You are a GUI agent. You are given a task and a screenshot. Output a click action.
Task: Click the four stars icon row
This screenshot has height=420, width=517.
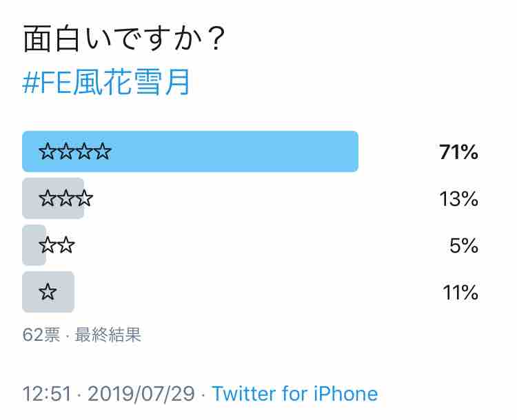click(x=75, y=151)
